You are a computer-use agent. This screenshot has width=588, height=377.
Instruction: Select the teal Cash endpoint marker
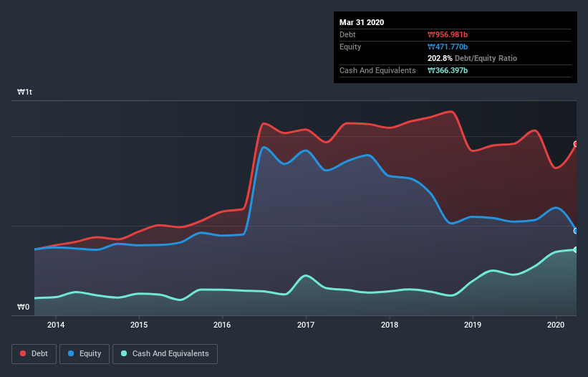click(x=576, y=250)
